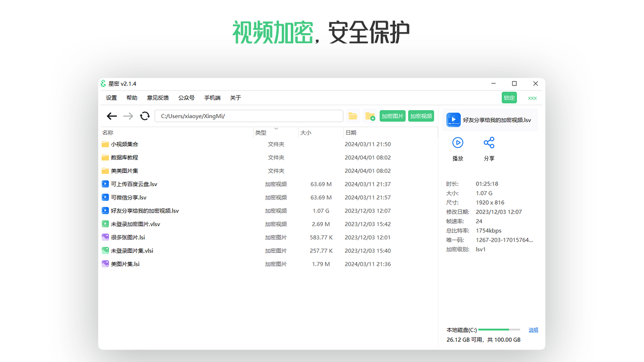Select the 美美图片集 folder name

(124, 171)
